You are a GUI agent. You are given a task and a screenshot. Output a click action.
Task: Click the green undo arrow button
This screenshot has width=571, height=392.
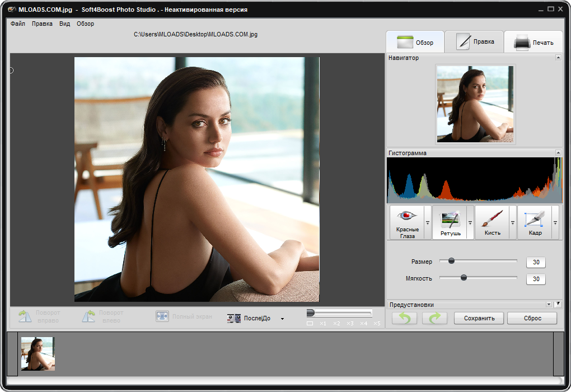[405, 318]
